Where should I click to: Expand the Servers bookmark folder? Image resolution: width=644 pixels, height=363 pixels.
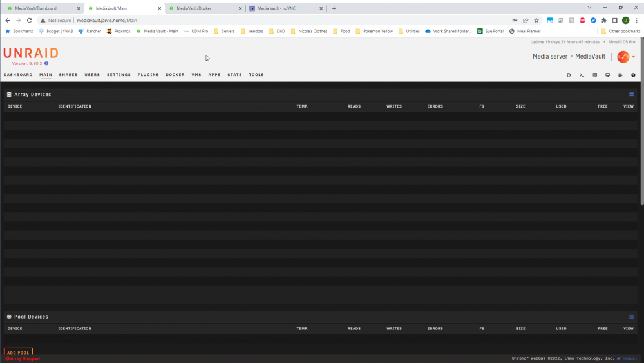(224, 31)
